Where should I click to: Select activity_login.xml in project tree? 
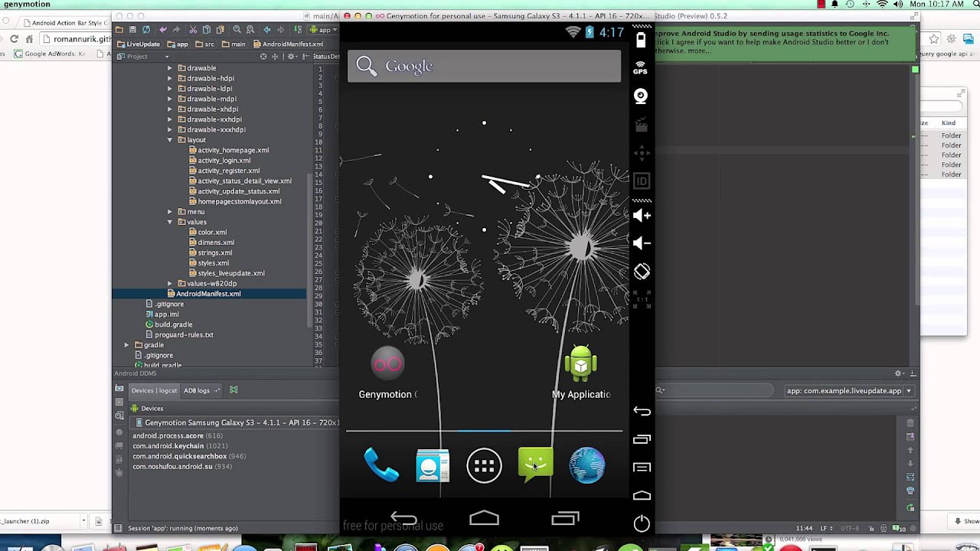[219, 161]
